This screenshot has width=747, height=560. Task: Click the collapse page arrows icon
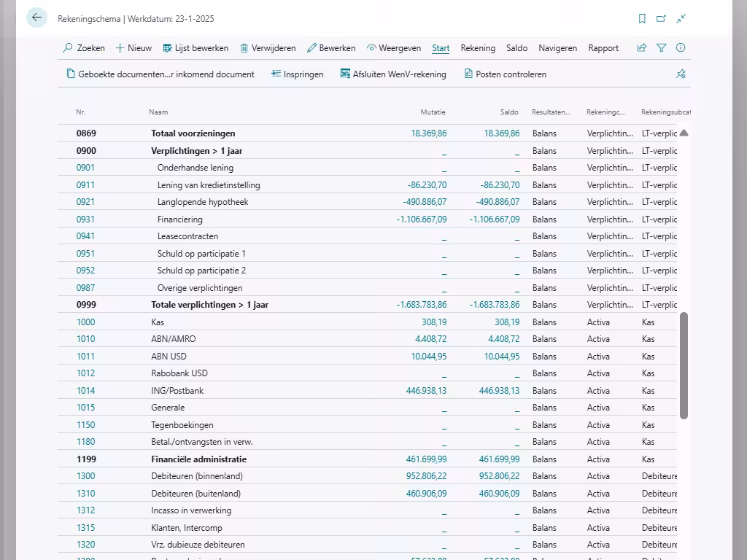coord(681,19)
